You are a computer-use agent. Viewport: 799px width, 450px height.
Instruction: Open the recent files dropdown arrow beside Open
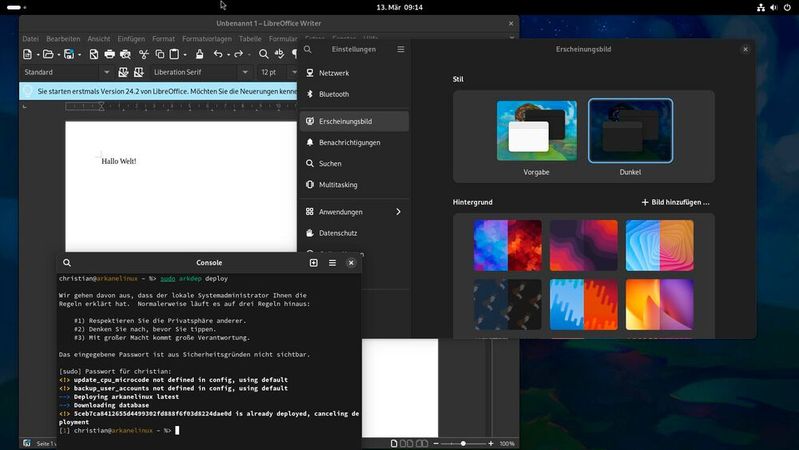[x=59, y=55]
